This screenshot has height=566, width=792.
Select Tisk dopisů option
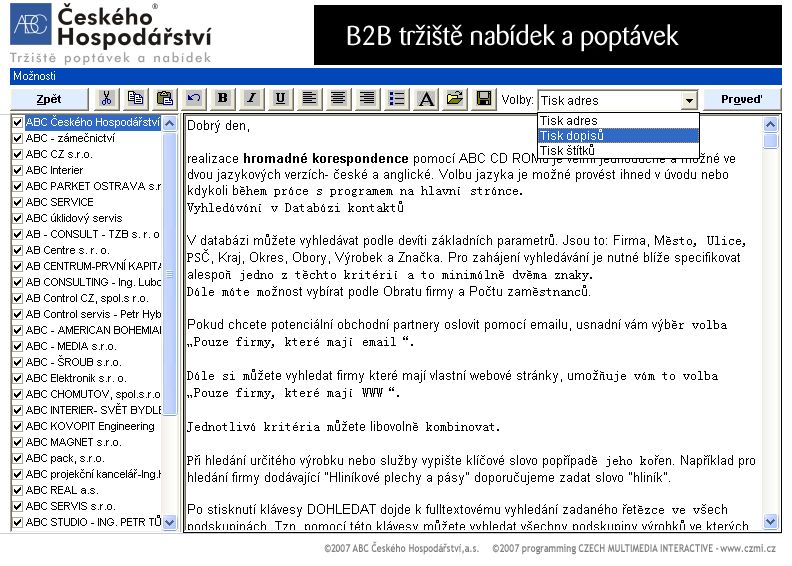tap(618, 136)
